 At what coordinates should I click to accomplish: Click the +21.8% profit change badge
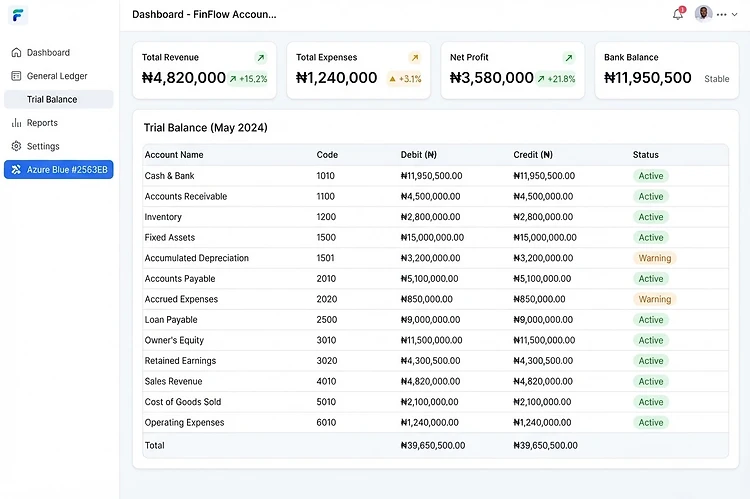556,79
